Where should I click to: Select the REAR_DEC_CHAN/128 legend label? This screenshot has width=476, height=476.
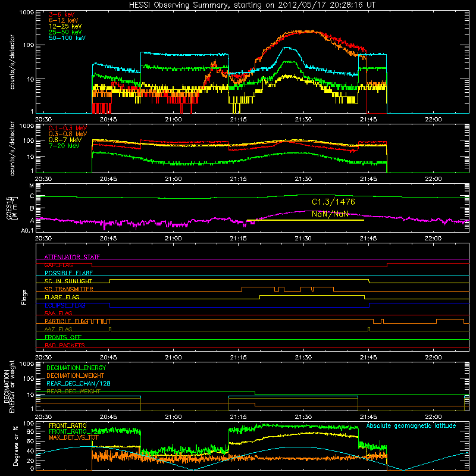click(x=79, y=383)
